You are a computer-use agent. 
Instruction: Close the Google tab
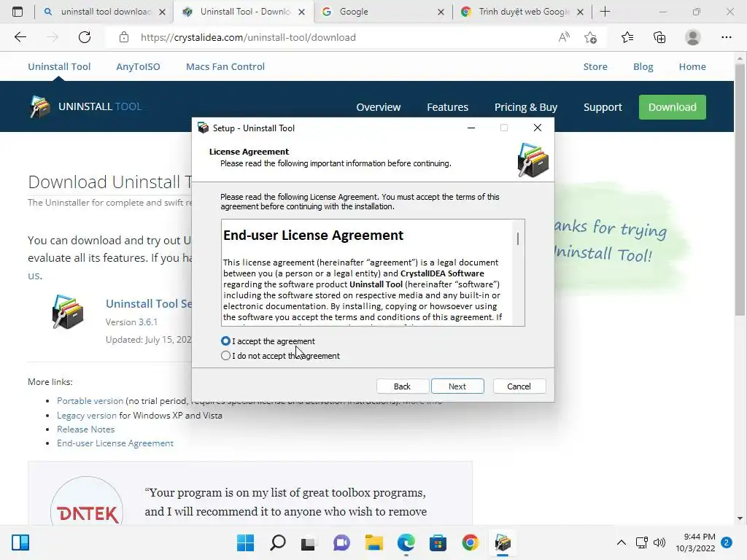click(441, 12)
